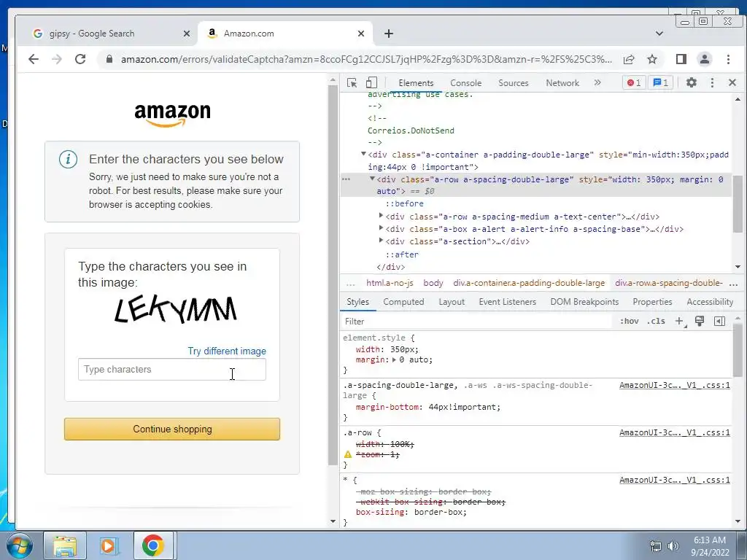Switch to the gipsy Google Search tab
This screenshot has height=560, width=747.
point(93,34)
